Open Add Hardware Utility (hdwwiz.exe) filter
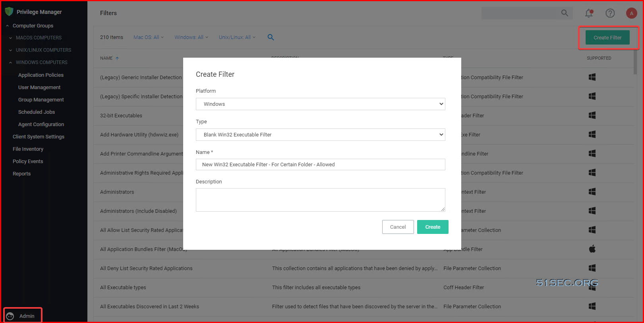 tap(139, 135)
